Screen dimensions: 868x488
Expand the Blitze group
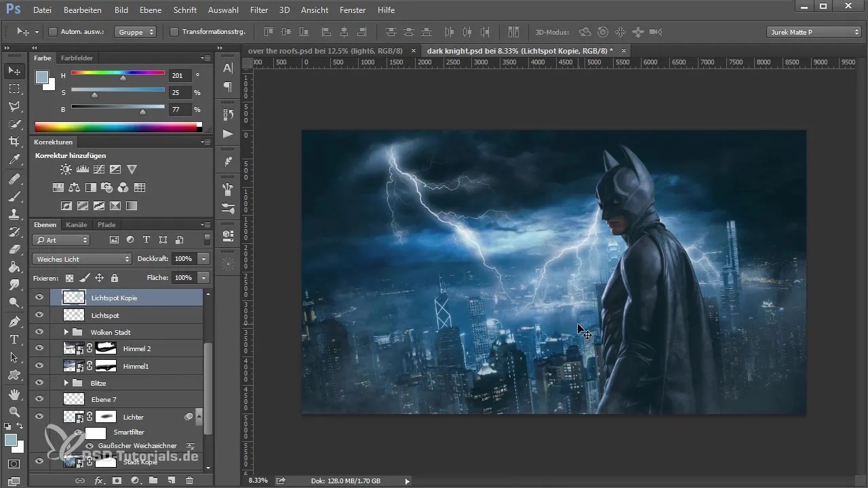coord(66,383)
